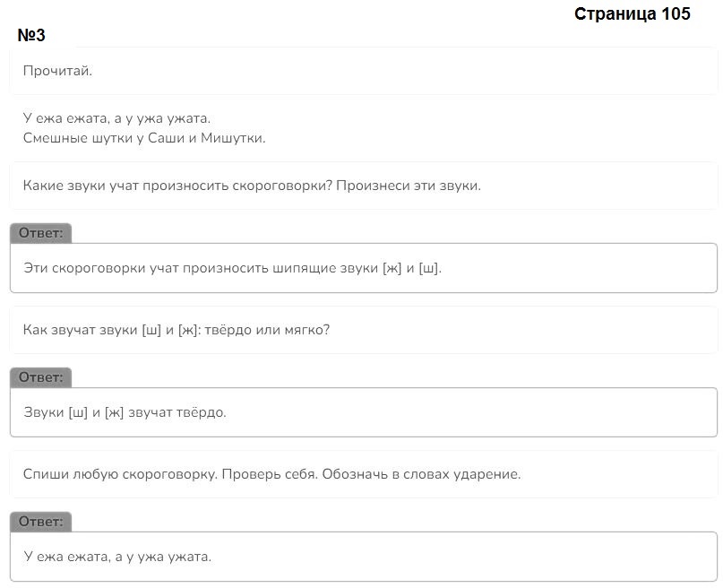Click the sentence 'Произнеси эти звуки.'
Viewport: 723px width, 588px height.
[409, 186]
